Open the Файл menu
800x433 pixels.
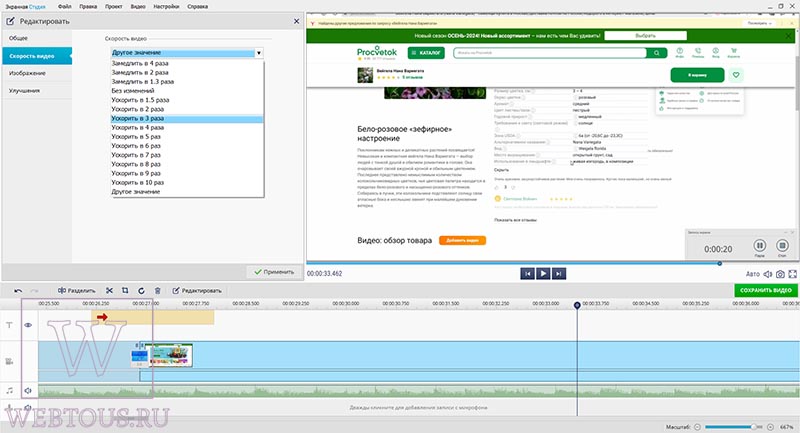coord(65,7)
